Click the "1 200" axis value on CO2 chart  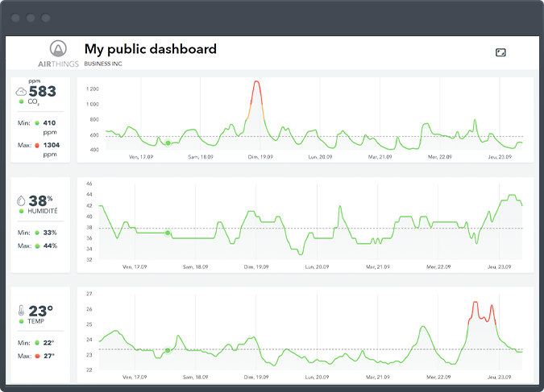click(93, 89)
